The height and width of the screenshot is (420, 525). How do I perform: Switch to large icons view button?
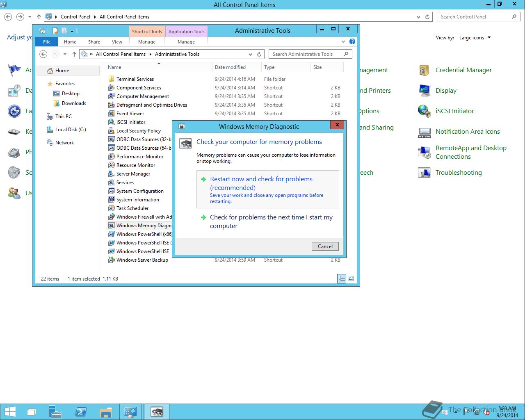click(351, 279)
